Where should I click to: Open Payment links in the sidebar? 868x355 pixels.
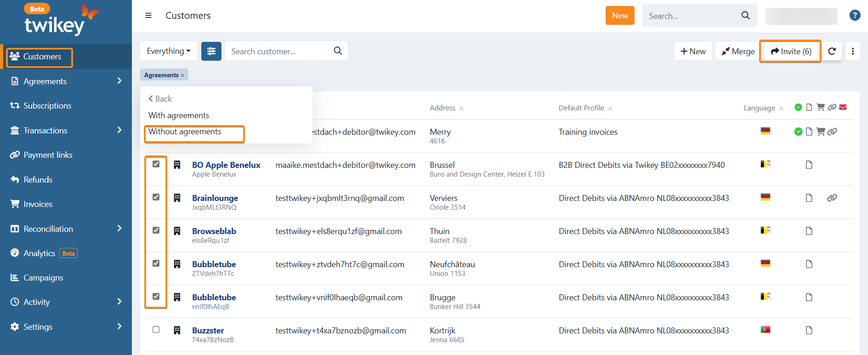point(48,155)
